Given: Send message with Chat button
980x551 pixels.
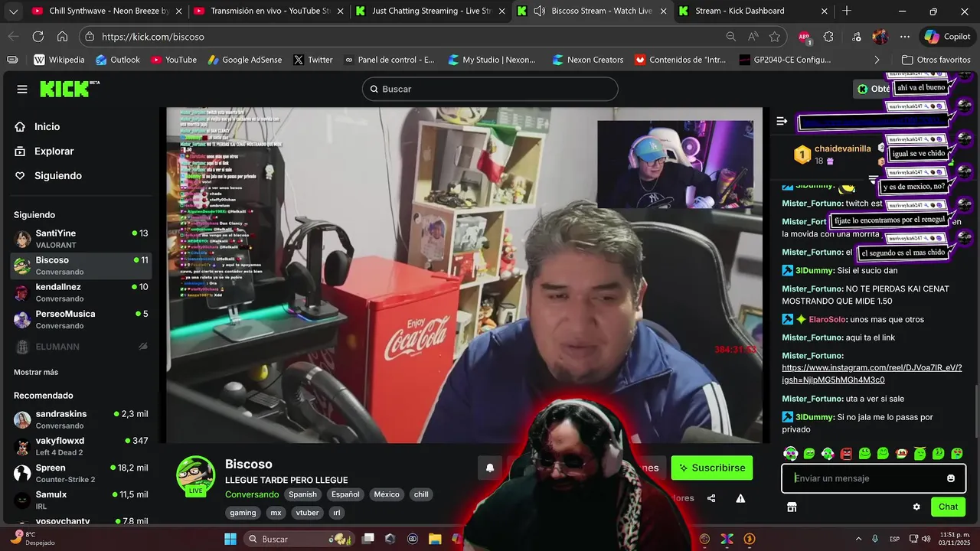Looking at the screenshot, I should click(x=948, y=507).
